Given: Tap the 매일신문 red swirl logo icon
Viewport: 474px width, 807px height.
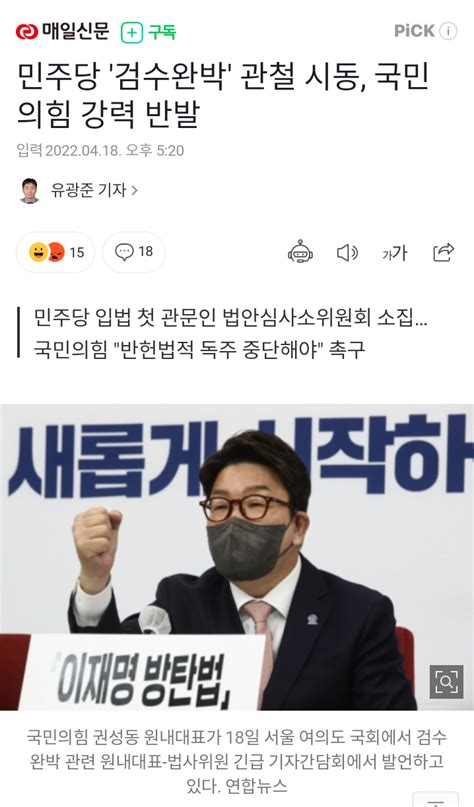Looking at the screenshot, I should pos(27,32).
